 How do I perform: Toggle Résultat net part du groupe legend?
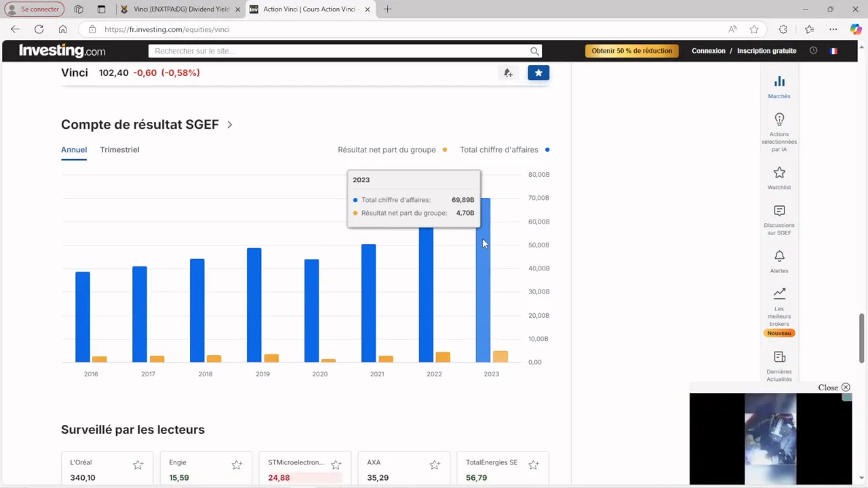392,150
